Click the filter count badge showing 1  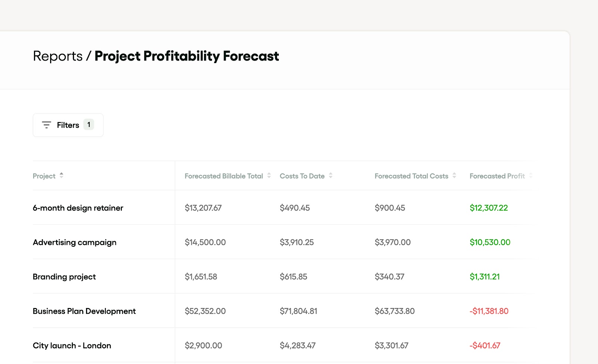point(89,125)
